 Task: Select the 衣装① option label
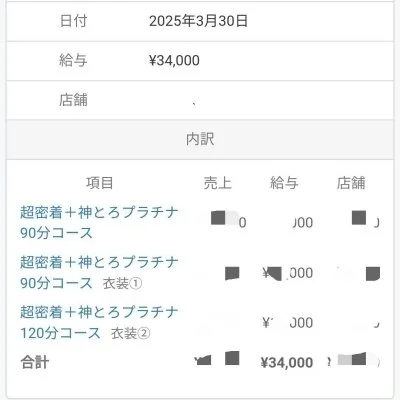click(122, 284)
